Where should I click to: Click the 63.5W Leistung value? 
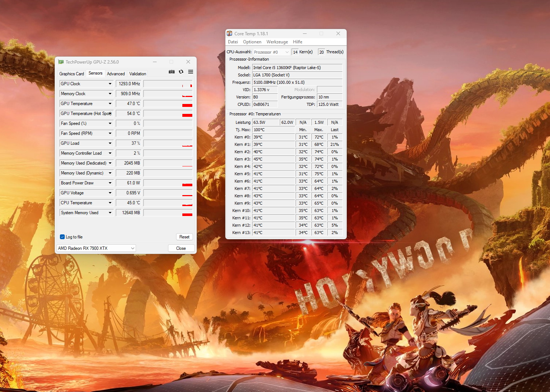(266, 122)
